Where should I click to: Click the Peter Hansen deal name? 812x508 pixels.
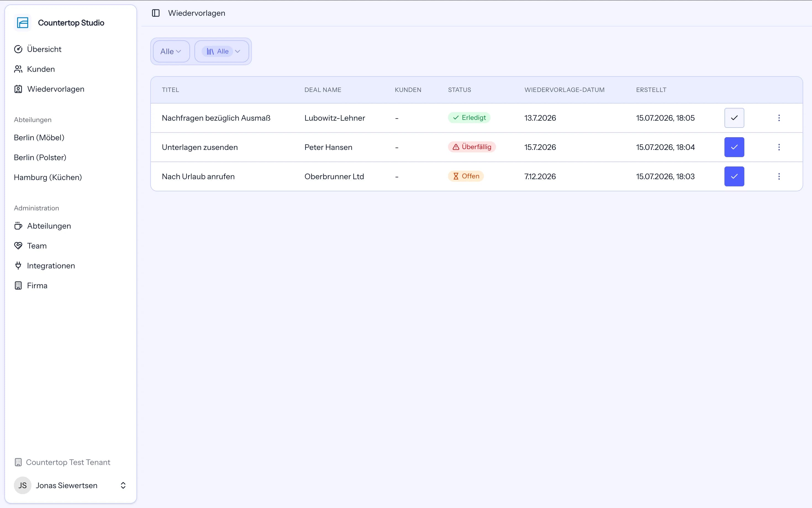pos(328,147)
